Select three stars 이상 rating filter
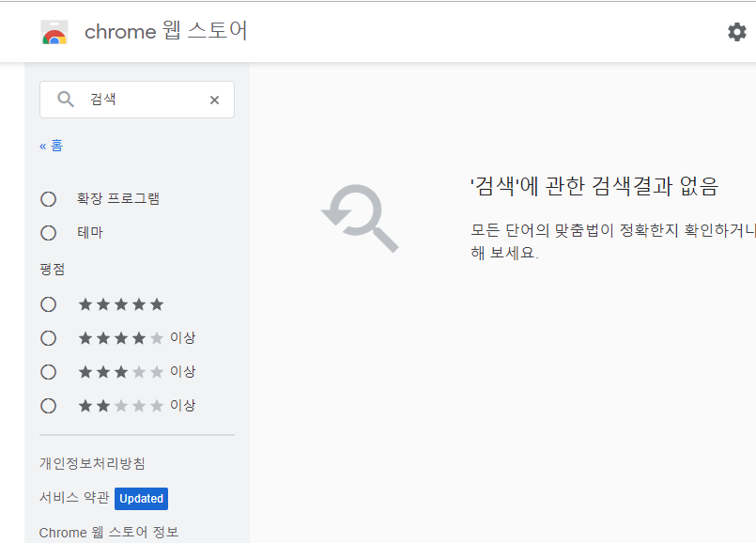 coord(48,372)
